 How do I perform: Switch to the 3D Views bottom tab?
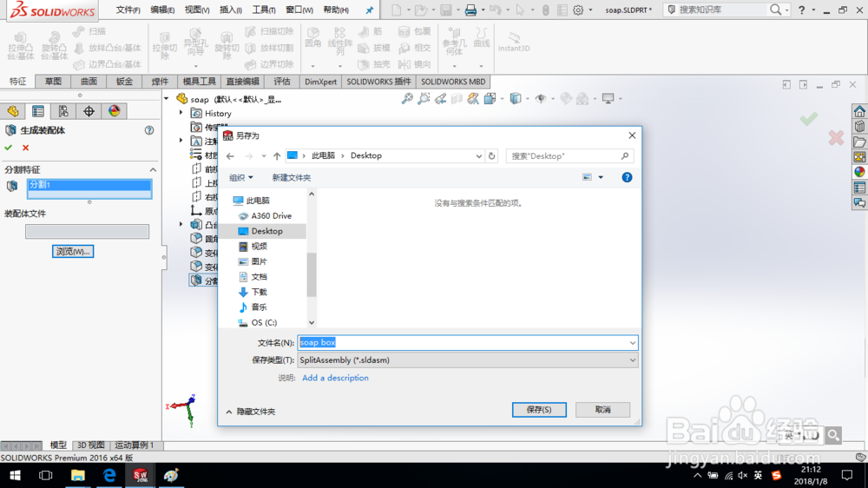[91, 445]
